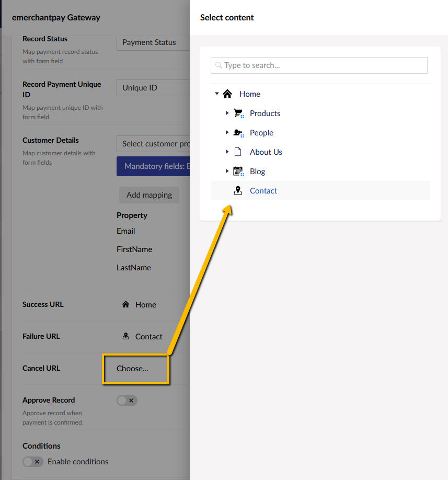448x480 pixels.
Task: Select About Us in the content tree
Action: [266, 152]
